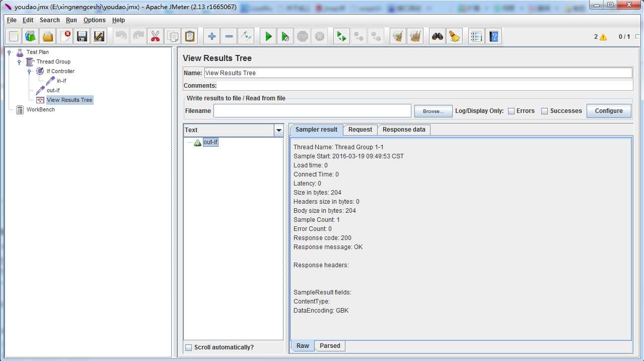Image resolution: width=644 pixels, height=361 pixels.
Task: Enable the Successes only checkbox
Action: tap(545, 111)
